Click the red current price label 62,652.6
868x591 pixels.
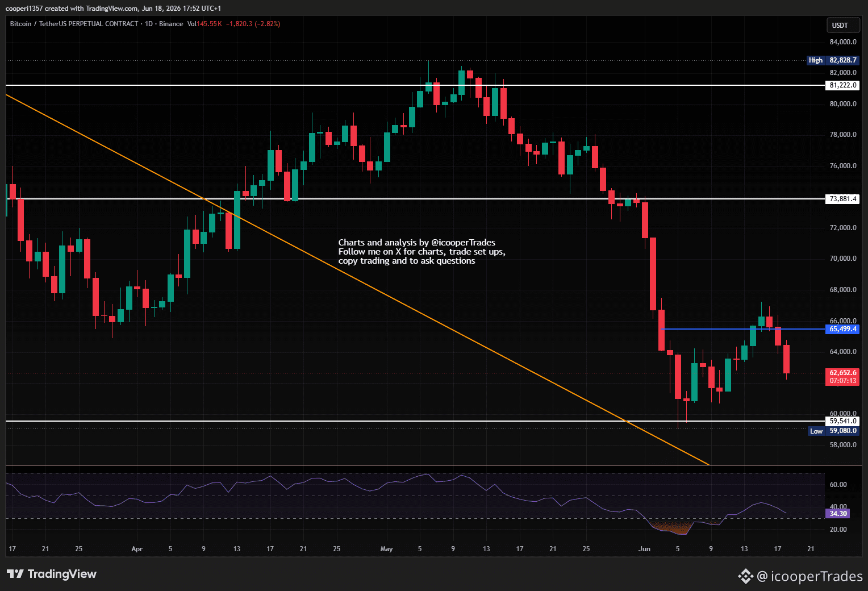click(x=842, y=373)
